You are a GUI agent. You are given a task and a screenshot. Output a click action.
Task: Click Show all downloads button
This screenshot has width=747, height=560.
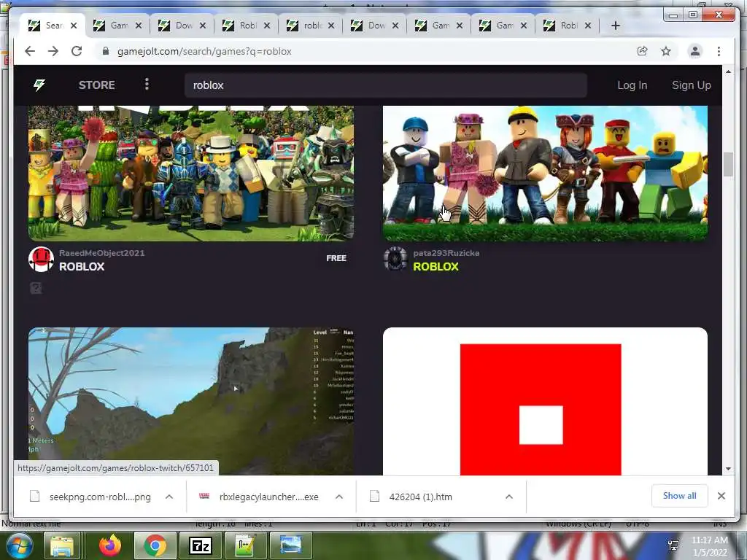click(x=680, y=496)
